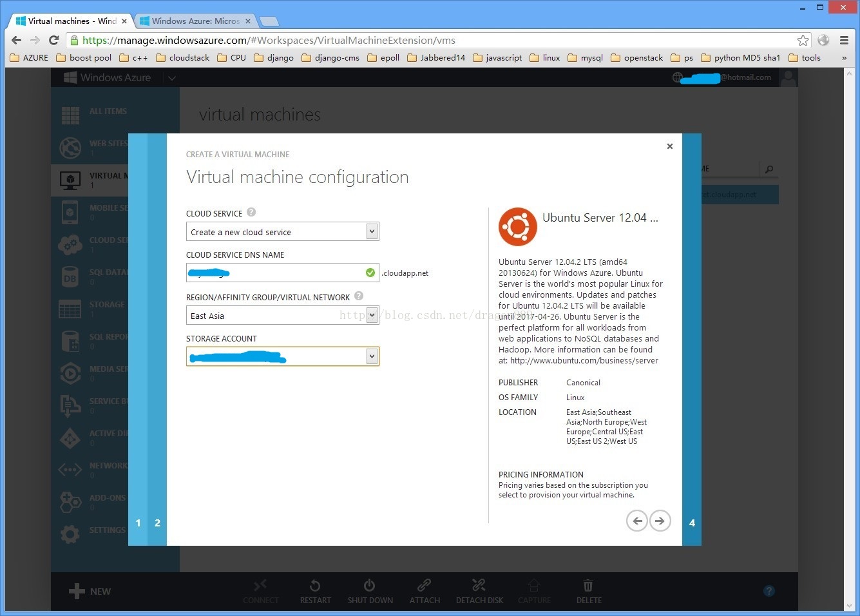Open the openstack bookmark folder
This screenshot has width=860, height=616.
pos(636,58)
